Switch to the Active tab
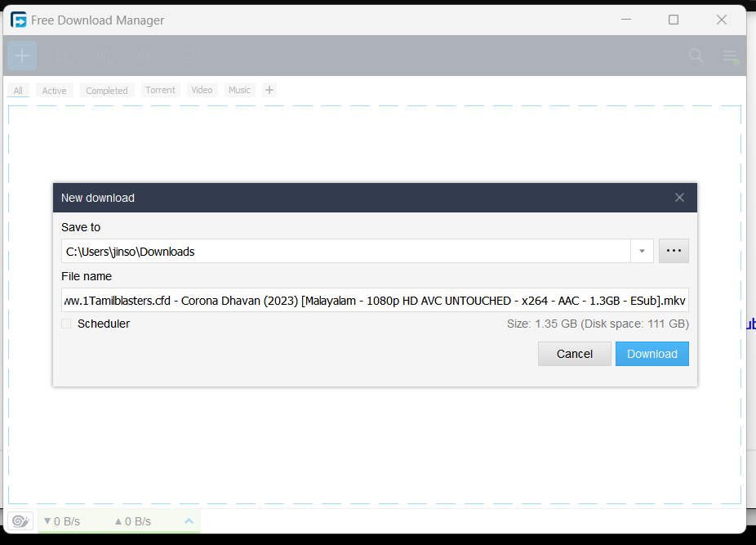756x545 pixels. [54, 90]
